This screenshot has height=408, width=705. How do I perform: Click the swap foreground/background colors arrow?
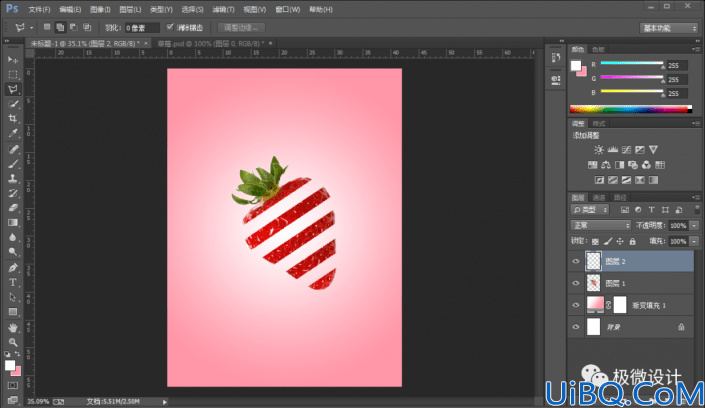[x=17, y=354]
